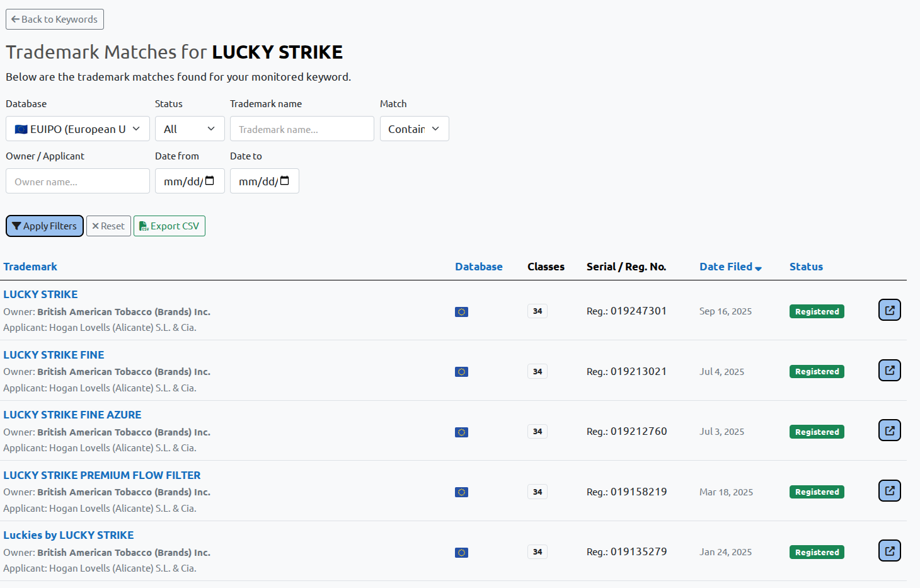Reset all filters

click(108, 226)
